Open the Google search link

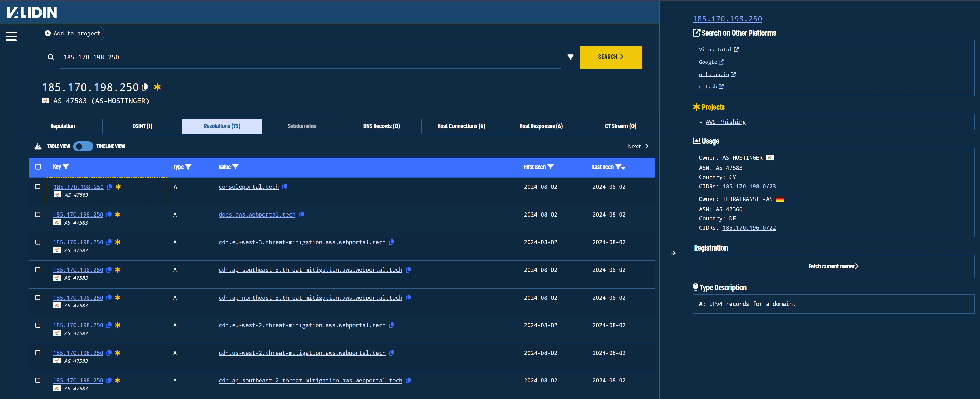(x=711, y=62)
